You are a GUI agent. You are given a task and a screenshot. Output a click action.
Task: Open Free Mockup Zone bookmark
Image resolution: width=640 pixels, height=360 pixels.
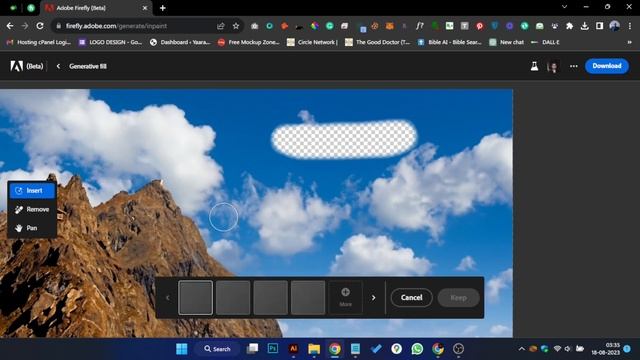click(x=248, y=42)
